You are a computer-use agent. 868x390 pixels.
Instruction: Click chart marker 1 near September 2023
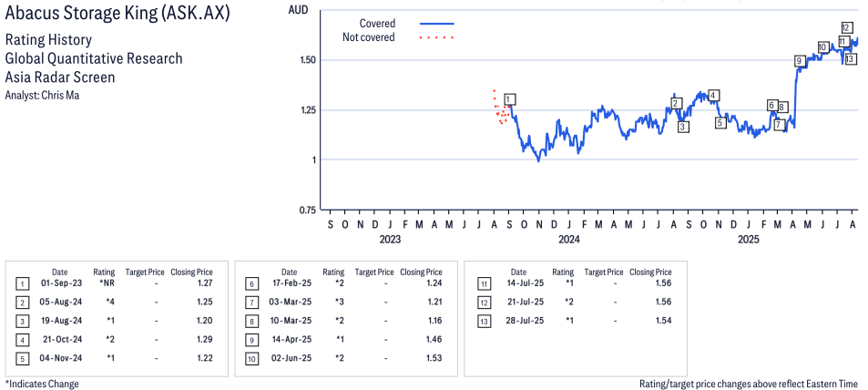510,99
